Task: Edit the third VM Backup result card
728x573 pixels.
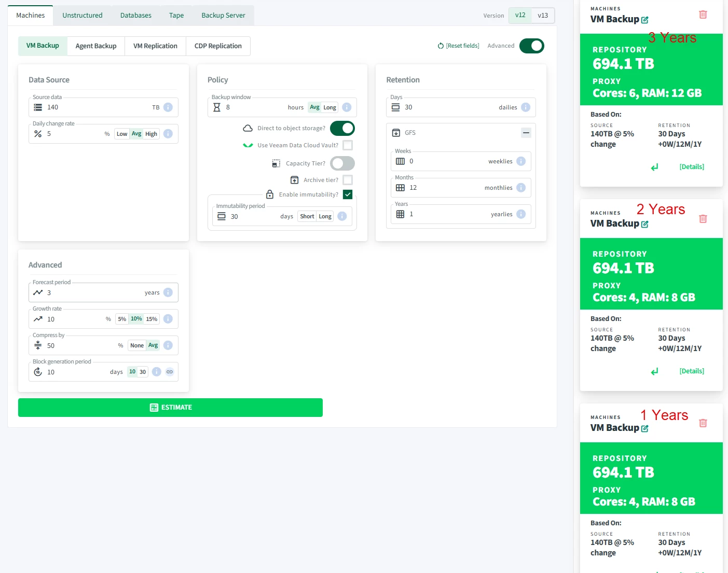Action: point(645,428)
